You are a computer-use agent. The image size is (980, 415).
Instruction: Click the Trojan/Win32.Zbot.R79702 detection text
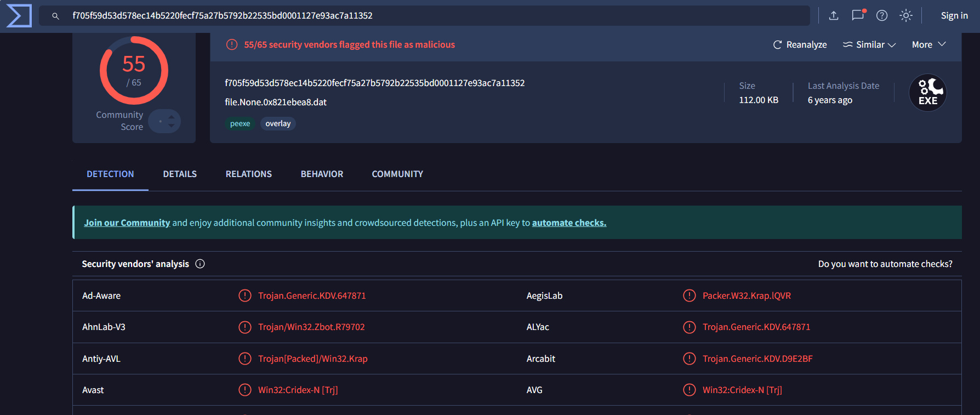311,327
